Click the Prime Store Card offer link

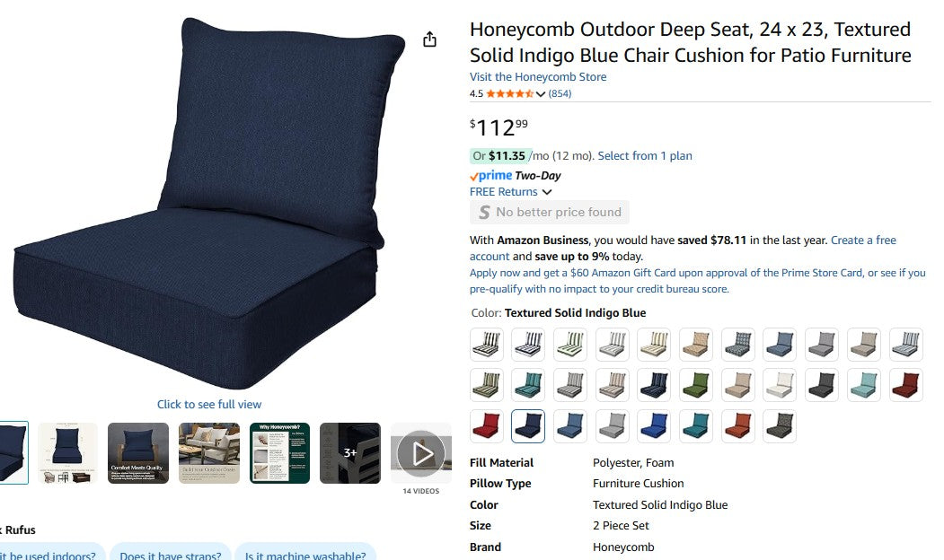[697, 281]
